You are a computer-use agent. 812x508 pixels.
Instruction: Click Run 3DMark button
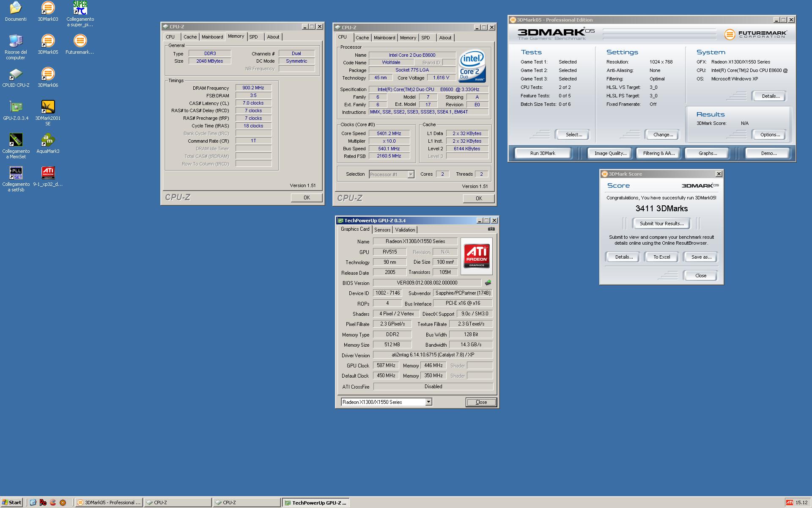[x=543, y=153]
